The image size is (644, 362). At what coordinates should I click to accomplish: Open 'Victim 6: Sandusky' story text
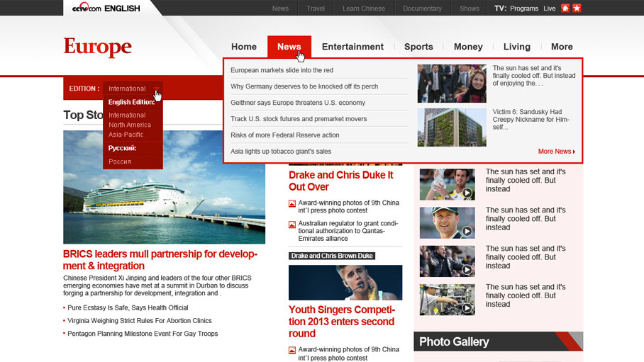(x=531, y=120)
